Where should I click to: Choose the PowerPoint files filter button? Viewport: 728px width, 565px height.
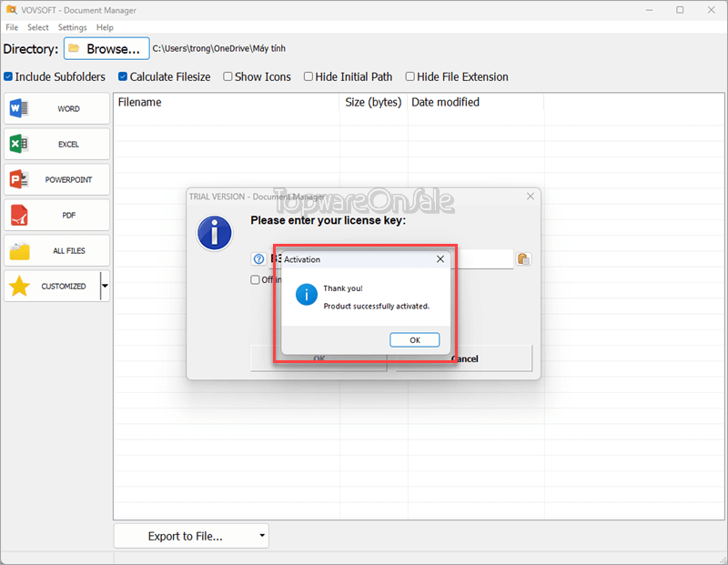(x=56, y=179)
